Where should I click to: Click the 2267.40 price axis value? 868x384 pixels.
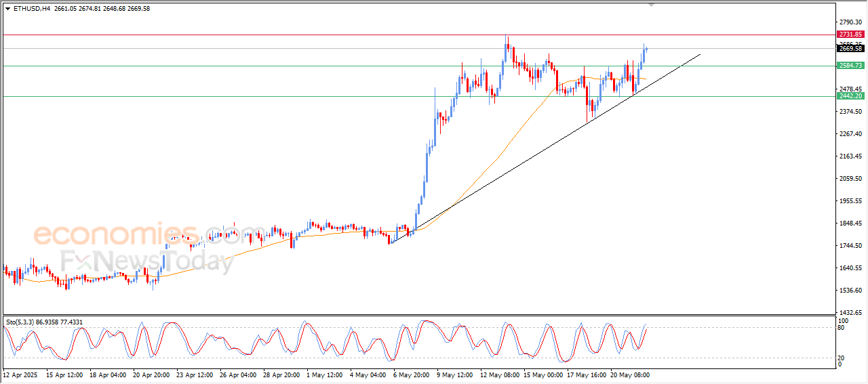pos(850,134)
